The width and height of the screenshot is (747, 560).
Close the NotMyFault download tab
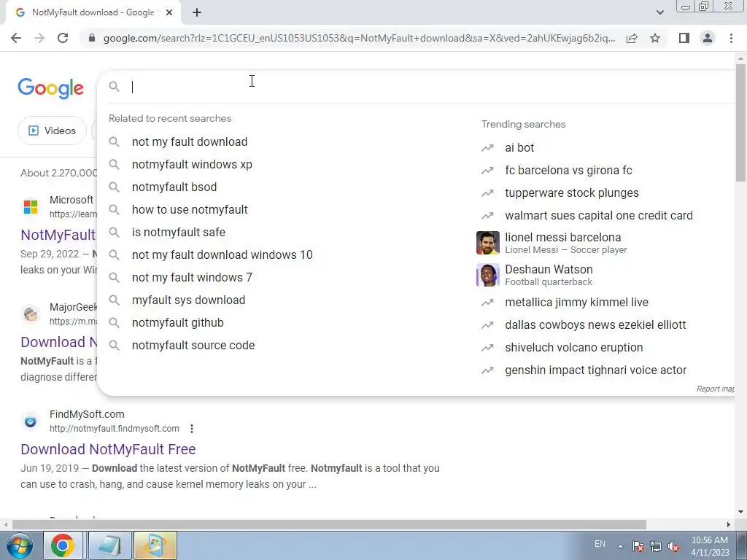pos(169,13)
